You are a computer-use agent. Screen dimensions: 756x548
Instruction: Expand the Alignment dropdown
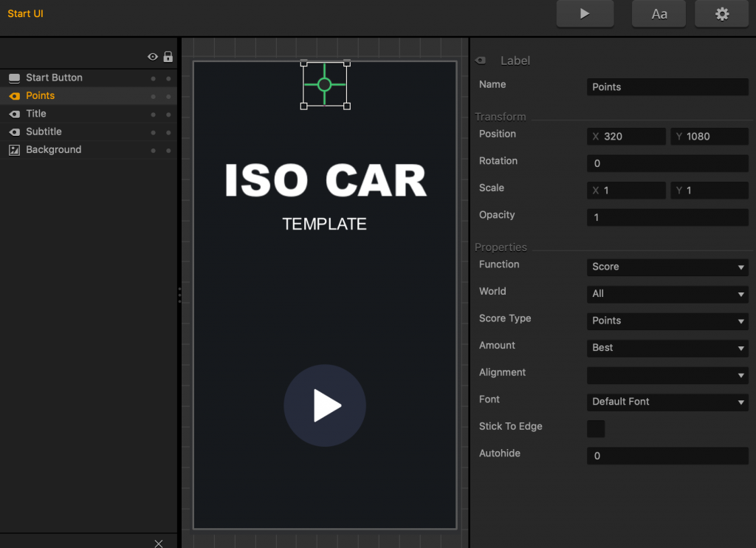coord(667,374)
